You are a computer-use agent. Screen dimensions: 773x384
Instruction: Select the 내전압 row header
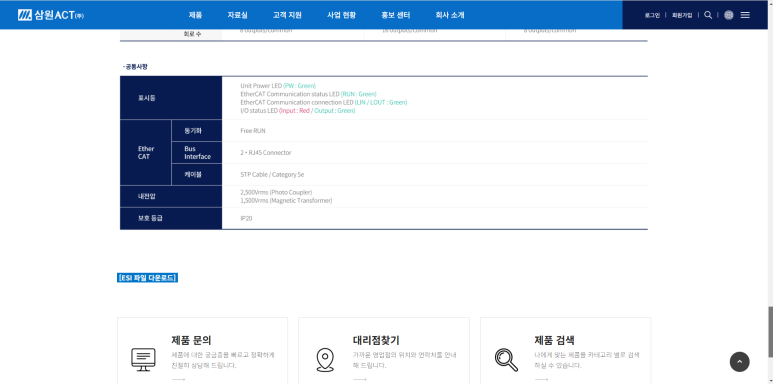(x=171, y=196)
